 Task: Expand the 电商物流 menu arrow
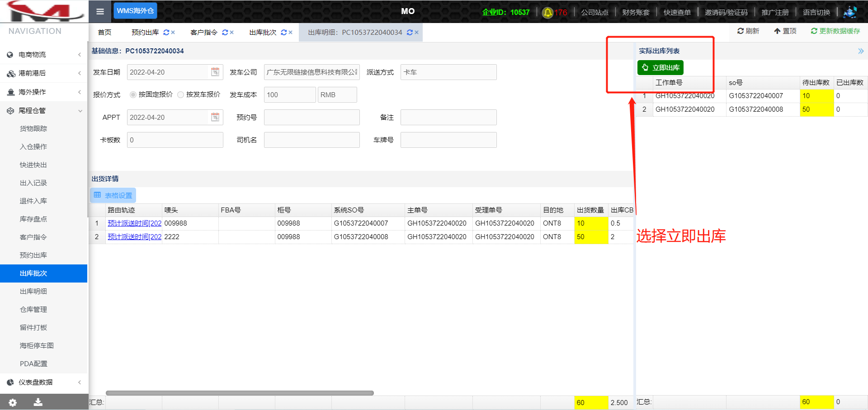[80, 55]
